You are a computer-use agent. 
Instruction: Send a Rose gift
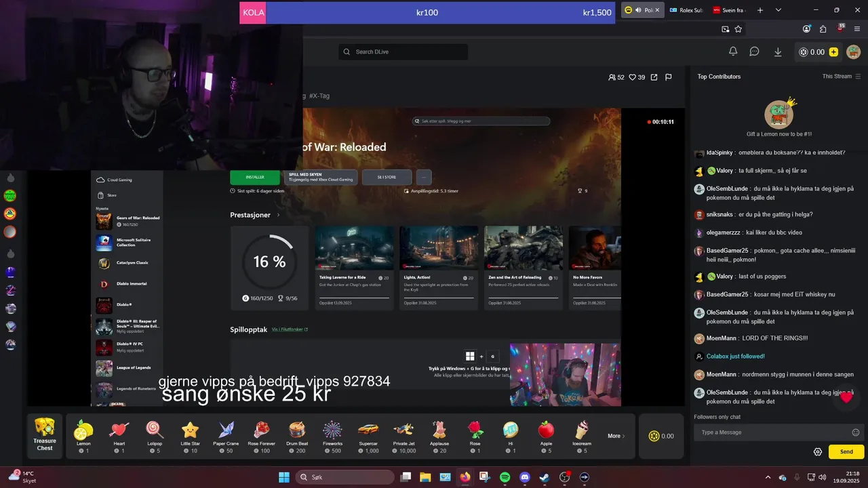coord(475,436)
